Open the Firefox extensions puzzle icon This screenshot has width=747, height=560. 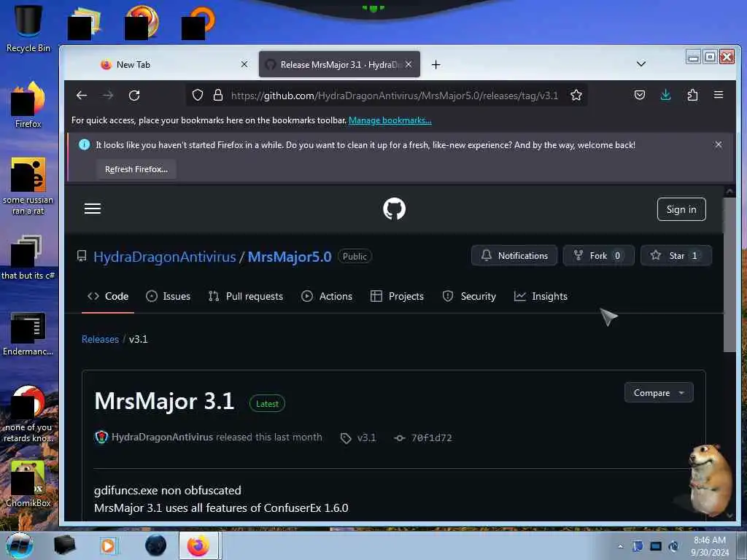pos(692,96)
